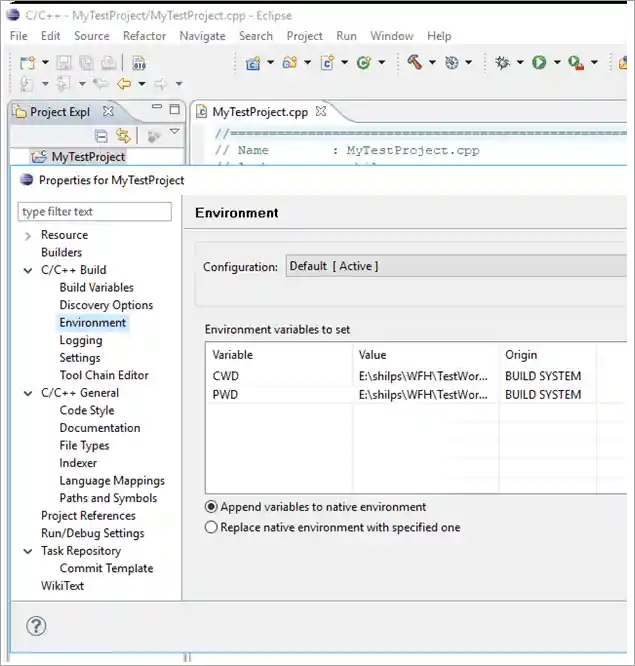635x666 pixels.
Task: Click the Save All icon in the toolbar
Action: pos(86,63)
